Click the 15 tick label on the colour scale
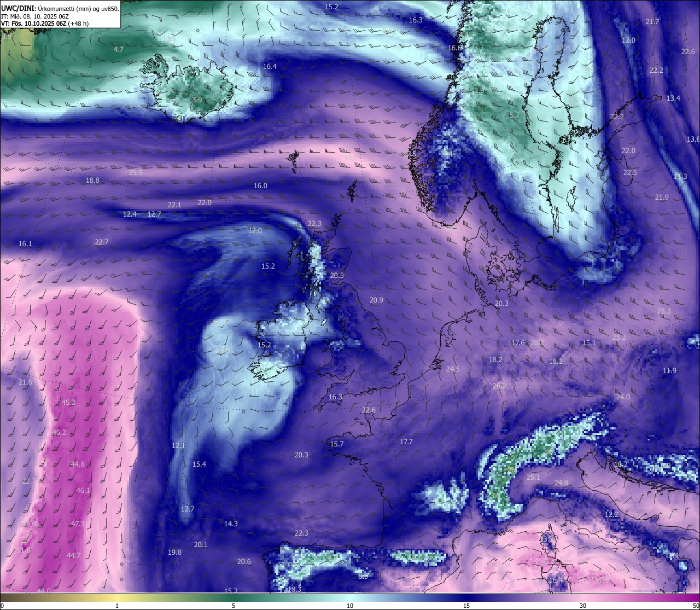Image resolution: width=700 pixels, height=610 pixels. click(x=466, y=605)
